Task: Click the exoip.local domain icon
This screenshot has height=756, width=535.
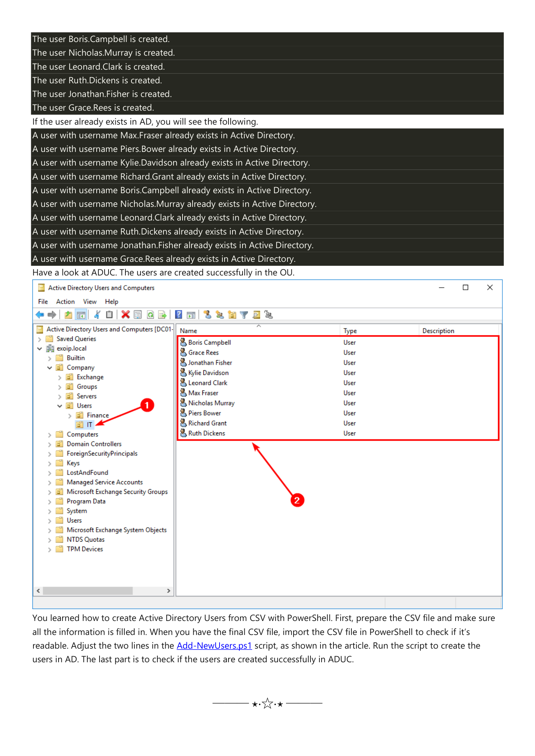Action: tap(50, 348)
